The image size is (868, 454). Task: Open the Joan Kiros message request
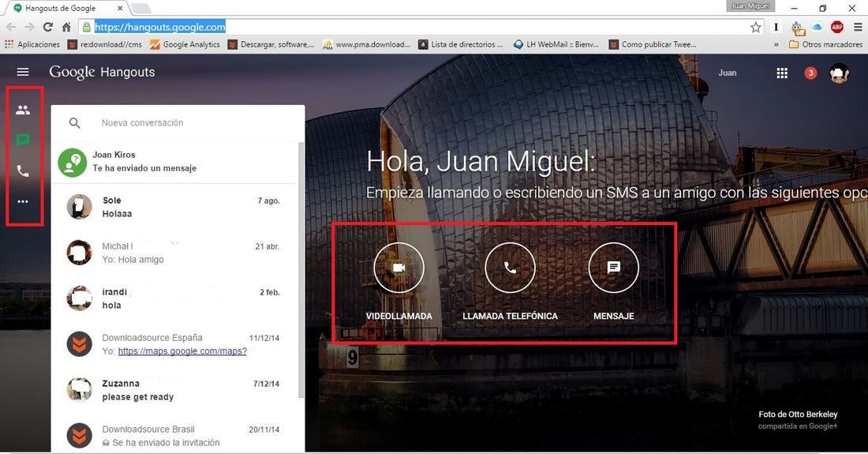(174, 162)
